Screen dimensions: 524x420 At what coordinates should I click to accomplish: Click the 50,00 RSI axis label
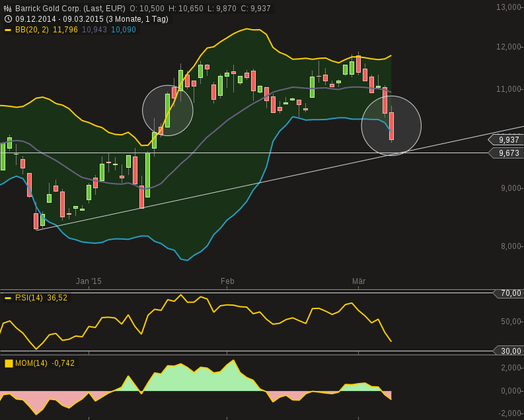[x=511, y=322]
